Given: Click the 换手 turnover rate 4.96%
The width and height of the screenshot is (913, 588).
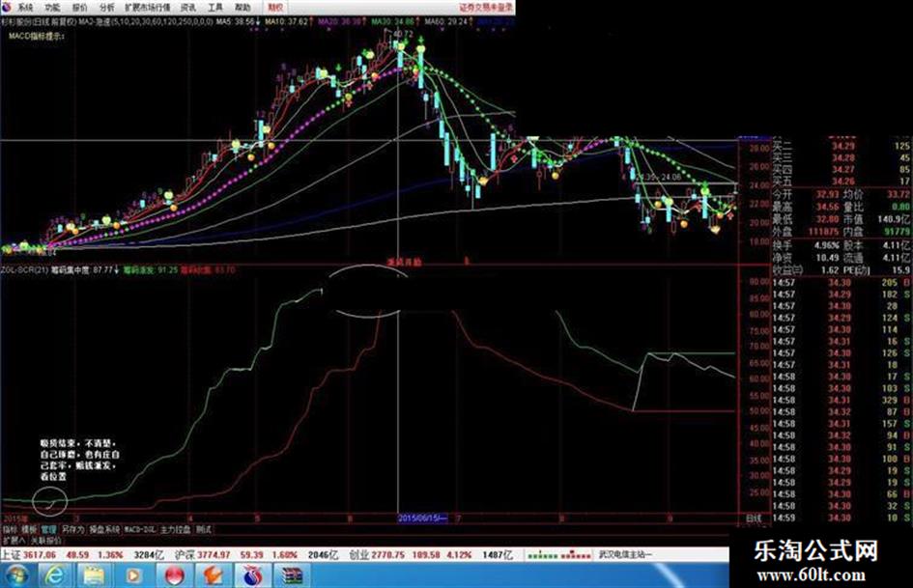Looking at the screenshot, I should coord(827,245).
